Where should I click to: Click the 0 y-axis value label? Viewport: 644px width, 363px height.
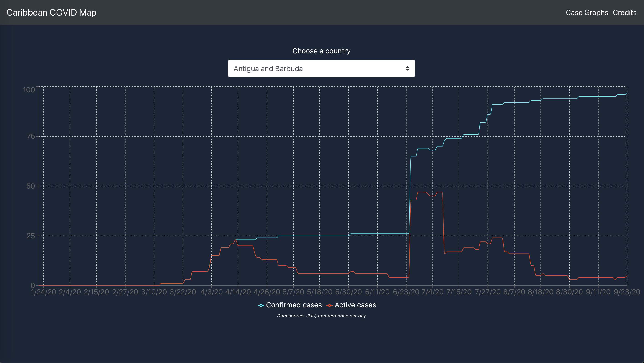point(33,285)
